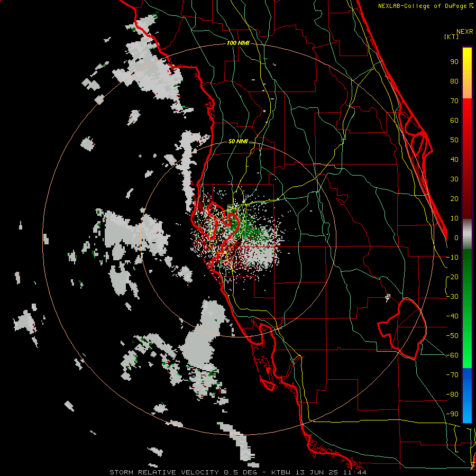Viewport: 476px width, 476px height.
Task: Click the 50 value on velocity scale
Action: (454, 140)
